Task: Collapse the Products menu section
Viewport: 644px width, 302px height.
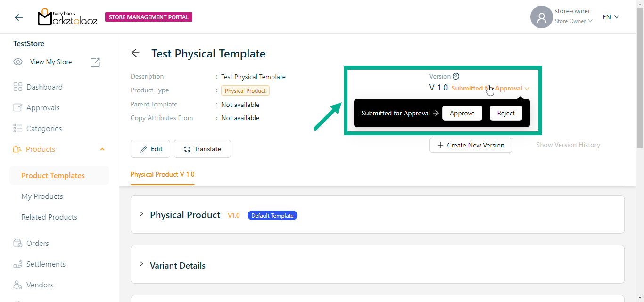Action: click(x=102, y=149)
